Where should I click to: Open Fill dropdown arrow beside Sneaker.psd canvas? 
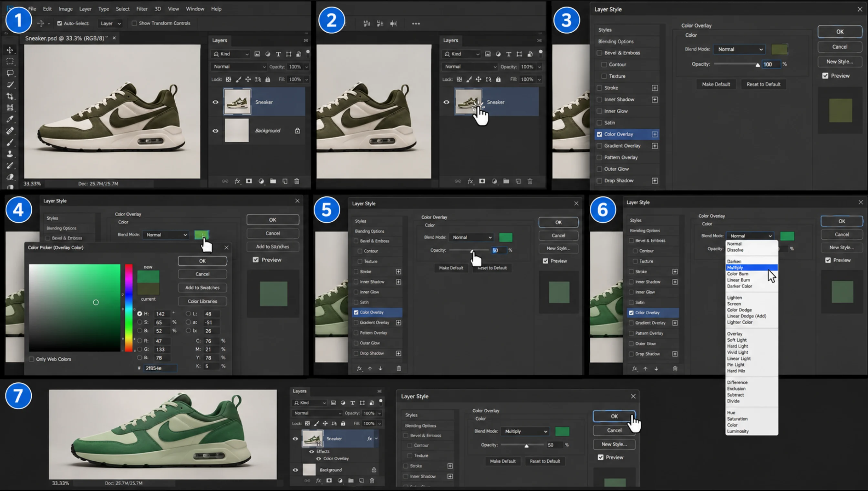(x=306, y=80)
